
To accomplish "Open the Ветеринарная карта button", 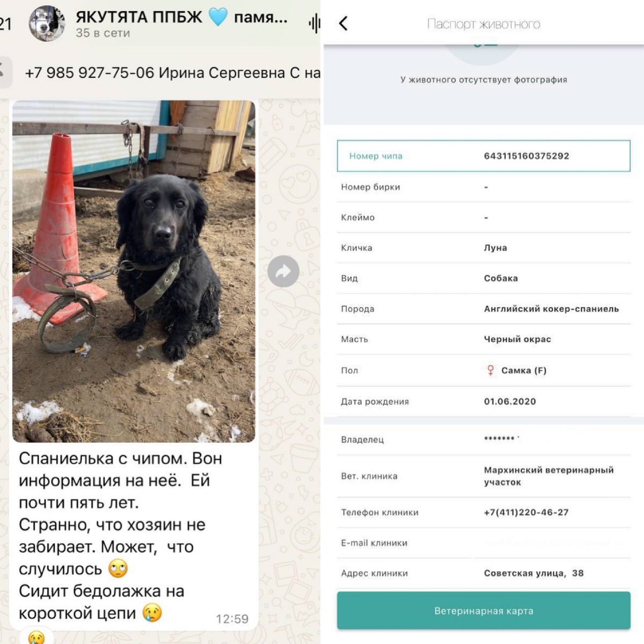I will pos(484,611).
